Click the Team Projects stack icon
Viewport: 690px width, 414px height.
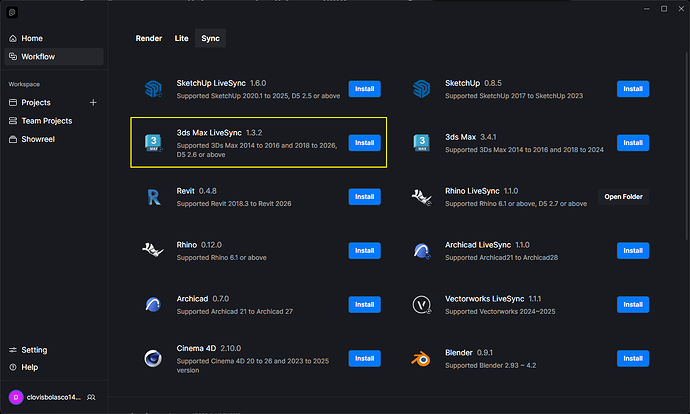(x=13, y=121)
